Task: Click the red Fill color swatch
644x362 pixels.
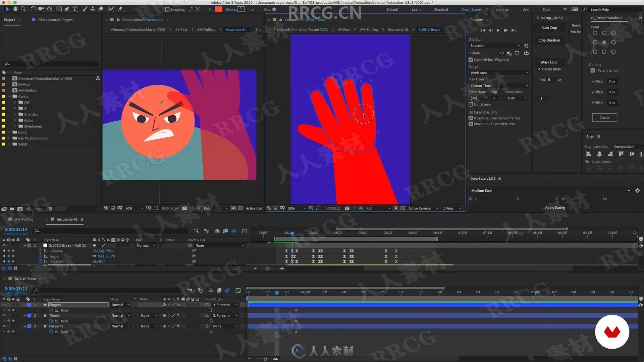Action: point(218,9)
